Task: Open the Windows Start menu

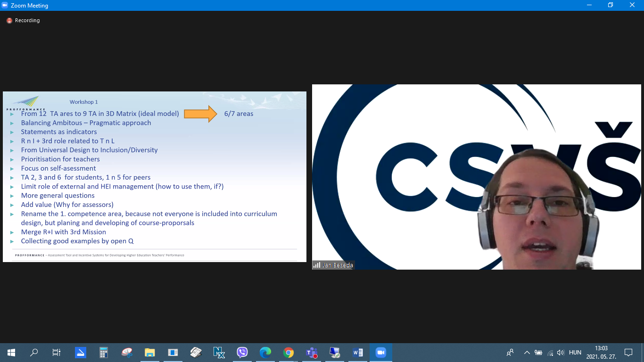Action: tap(11, 353)
